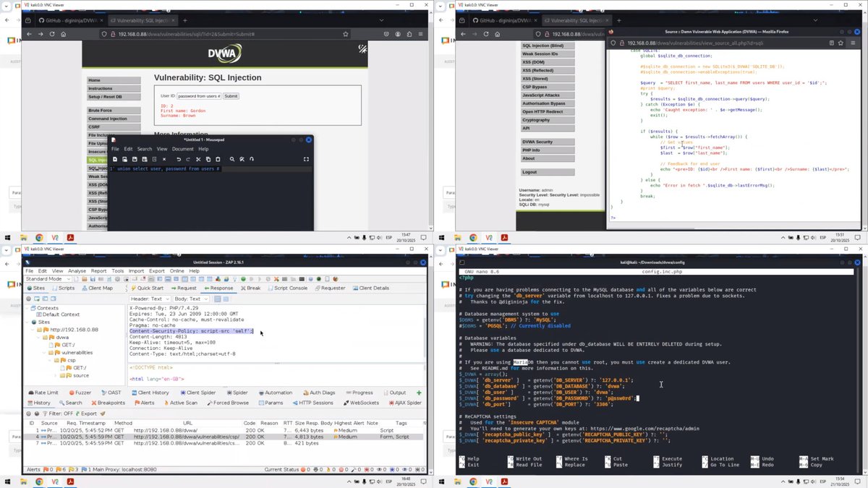Image resolution: width=868 pixels, height=488 pixels.
Task: Open PHP Info in top-right DVWA sidebar
Action: [548, 150]
